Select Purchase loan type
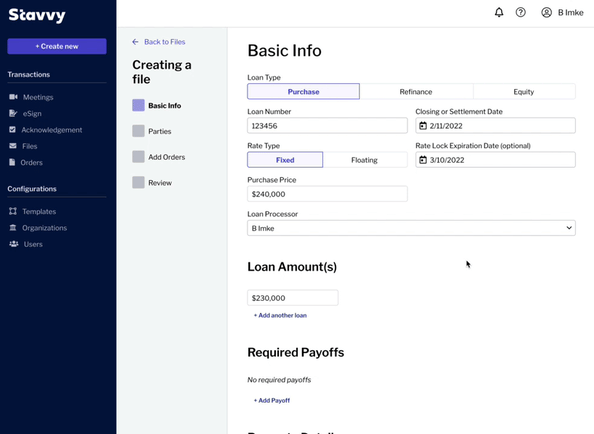The height and width of the screenshot is (434, 594). click(303, 92)
